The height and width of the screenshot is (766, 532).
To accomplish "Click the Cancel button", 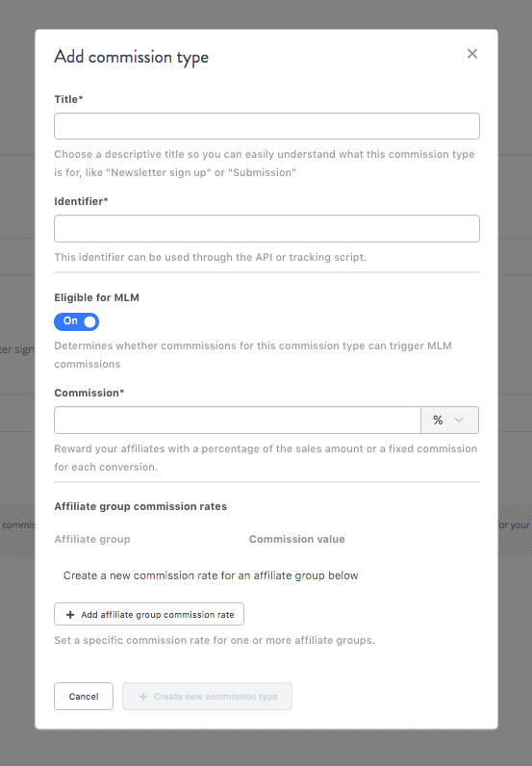I will (x=84, y=696).
